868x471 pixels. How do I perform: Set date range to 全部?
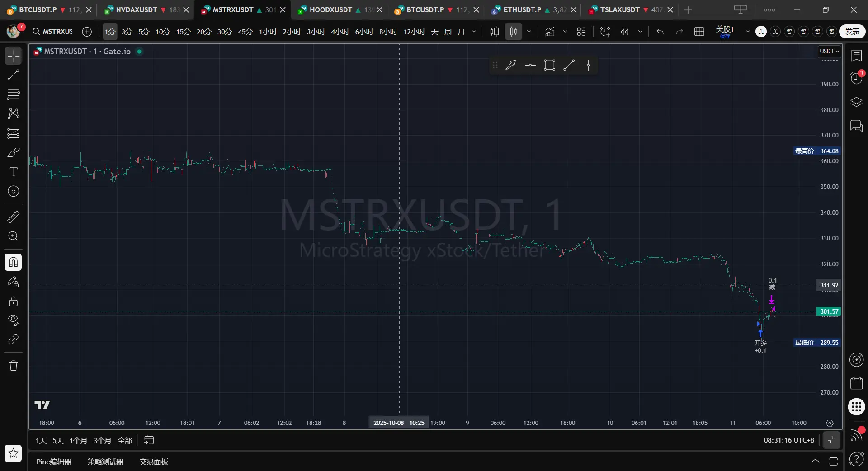pyautogui.click(x=125, y=440)
